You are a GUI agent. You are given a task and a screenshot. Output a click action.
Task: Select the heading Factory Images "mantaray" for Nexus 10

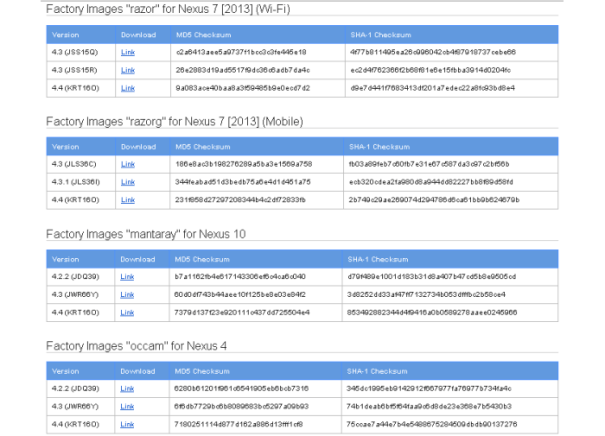[x=146, y=234]
